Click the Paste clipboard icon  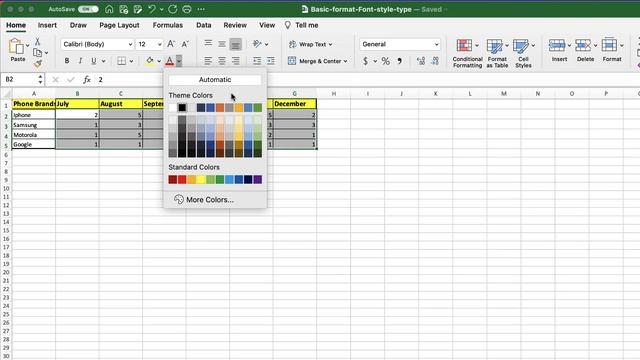[16, 46]
